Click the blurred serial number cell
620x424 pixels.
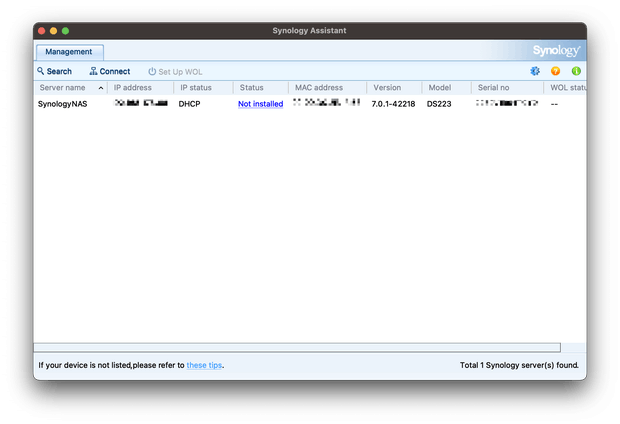[507, 103]
